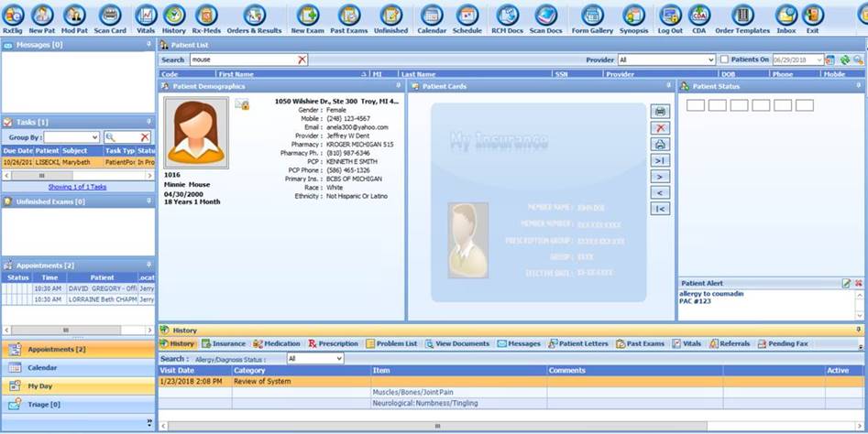This screenshot has height=434, width=868.
Task: Switch to the Referrals tab
Action: [730, 344]
